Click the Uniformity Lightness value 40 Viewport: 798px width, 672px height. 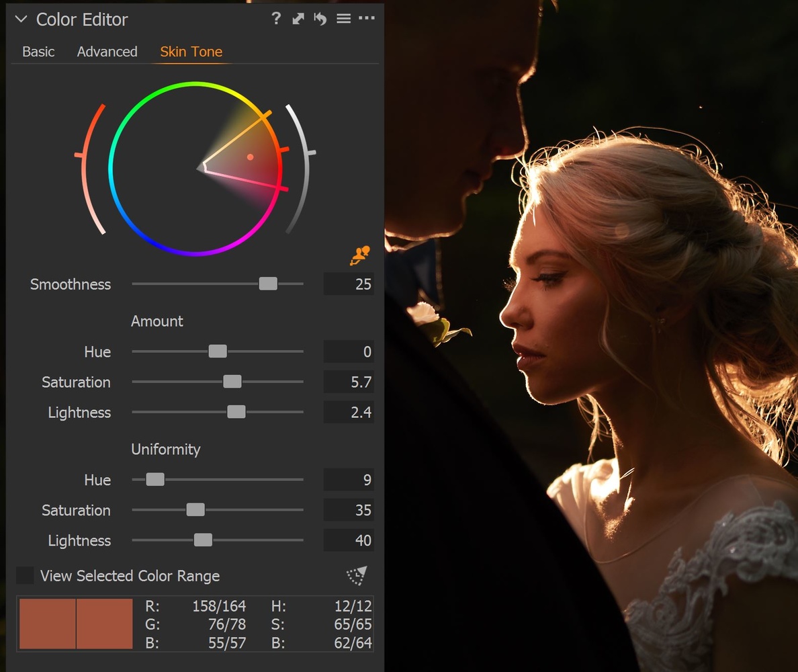point(349,540)
